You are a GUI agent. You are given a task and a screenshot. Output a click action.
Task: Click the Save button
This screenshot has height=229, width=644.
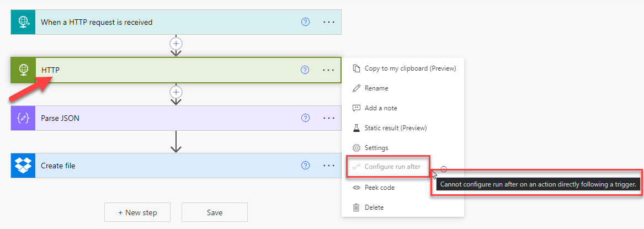pyautogui.click(x=214, y=212)
